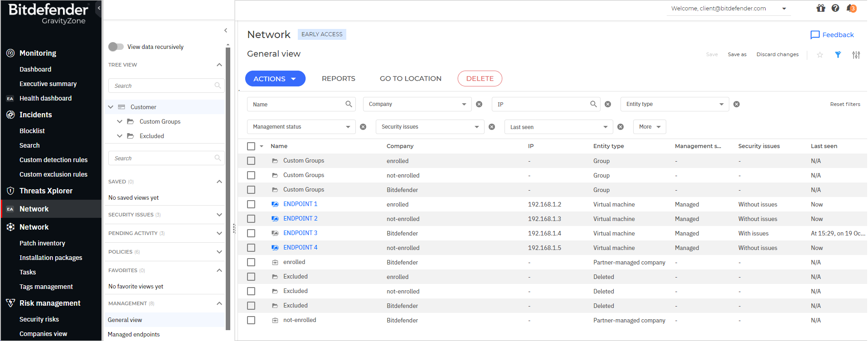Screen dimensions: 868x341
Task: Expand the POLICIES views section
Action: point(219,252)
